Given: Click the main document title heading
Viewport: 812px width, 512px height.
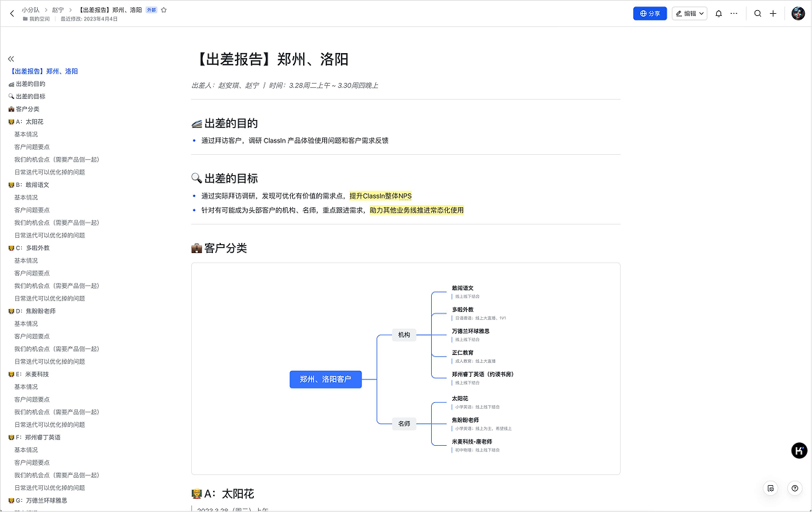Looking at the screenshot, I should [270, 59].
